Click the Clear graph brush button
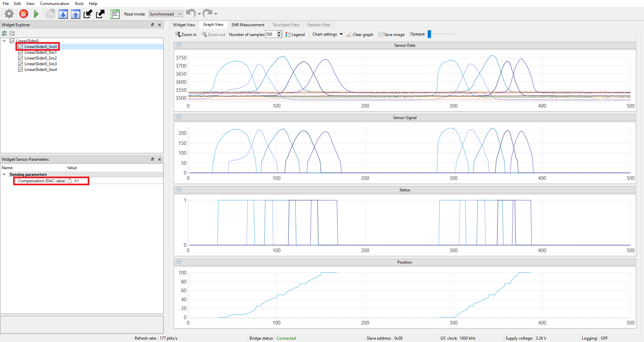 pos(360,34)
